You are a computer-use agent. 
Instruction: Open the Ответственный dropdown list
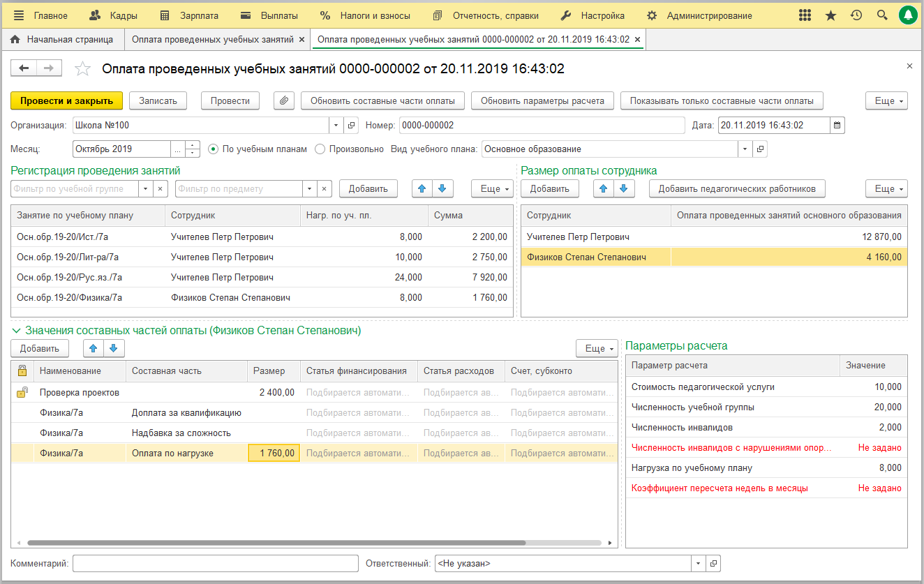[x=698, y=563]
